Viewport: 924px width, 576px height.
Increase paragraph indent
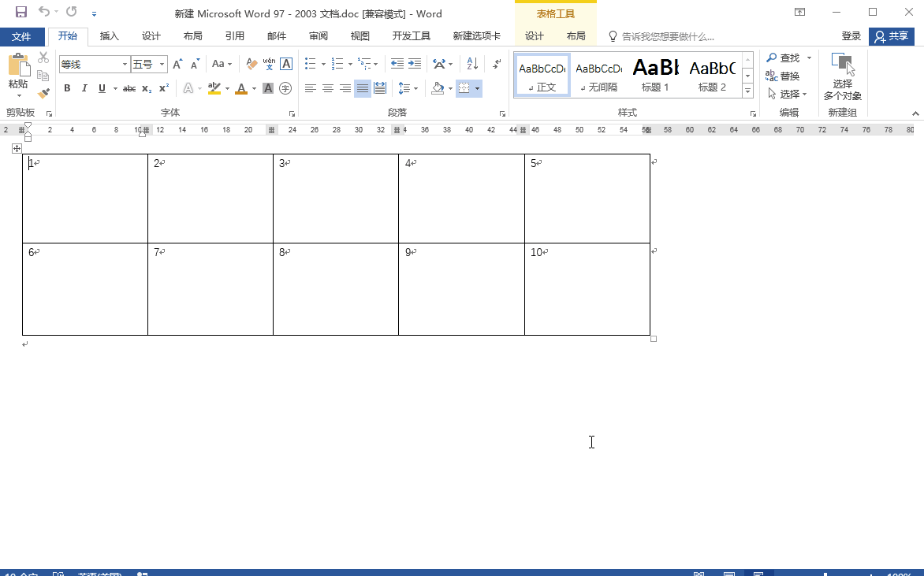415,64
